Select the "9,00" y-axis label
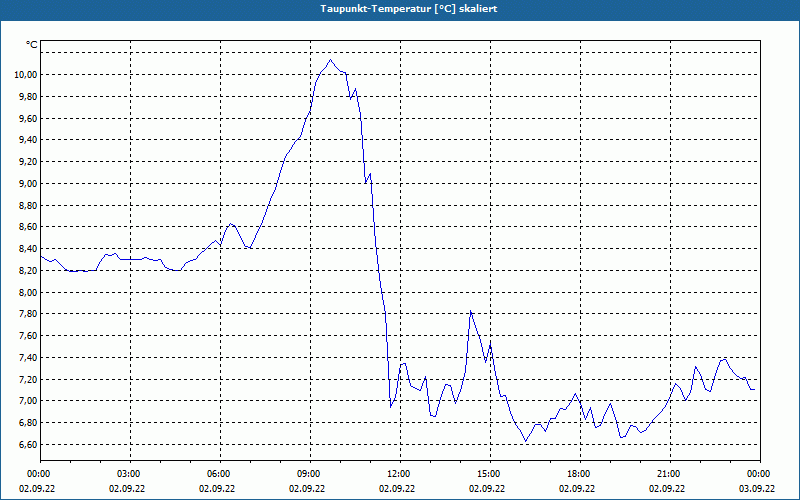Screen dimensions: 800x500 28,184
